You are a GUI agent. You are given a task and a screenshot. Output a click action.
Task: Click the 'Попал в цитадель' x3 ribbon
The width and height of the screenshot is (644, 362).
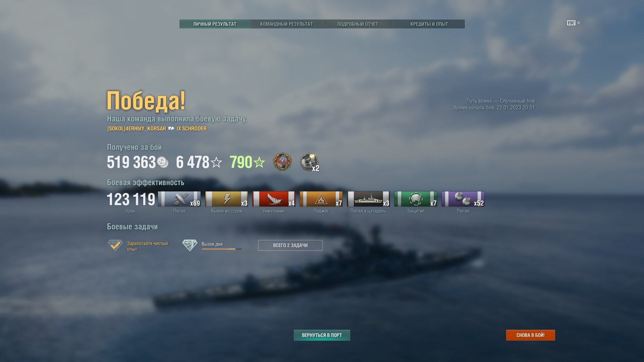[368, 199]
